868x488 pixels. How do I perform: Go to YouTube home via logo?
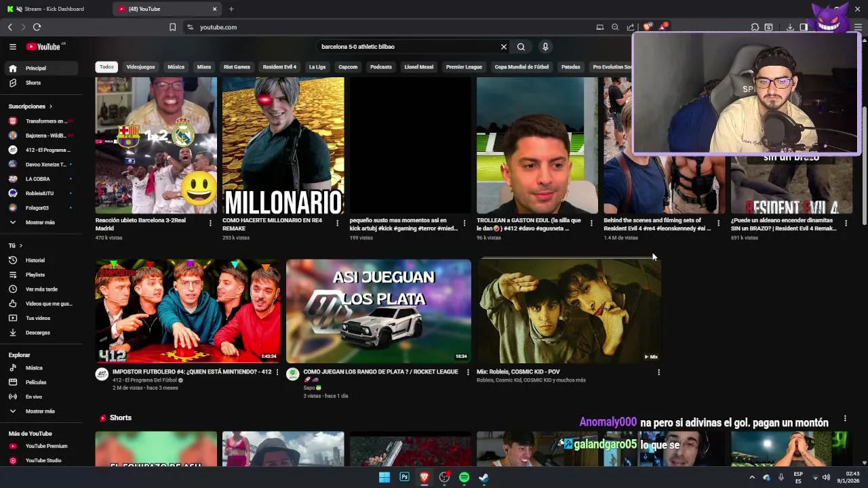point(43,47)
